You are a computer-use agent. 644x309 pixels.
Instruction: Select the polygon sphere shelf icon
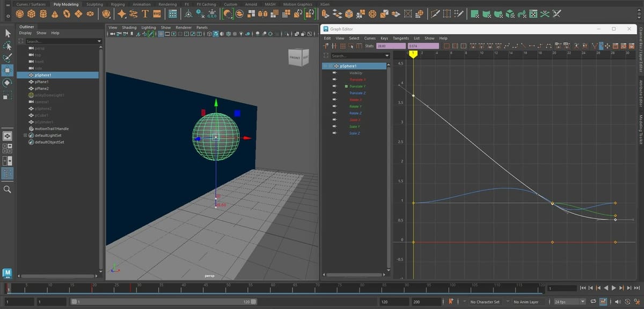pos(20,13)
